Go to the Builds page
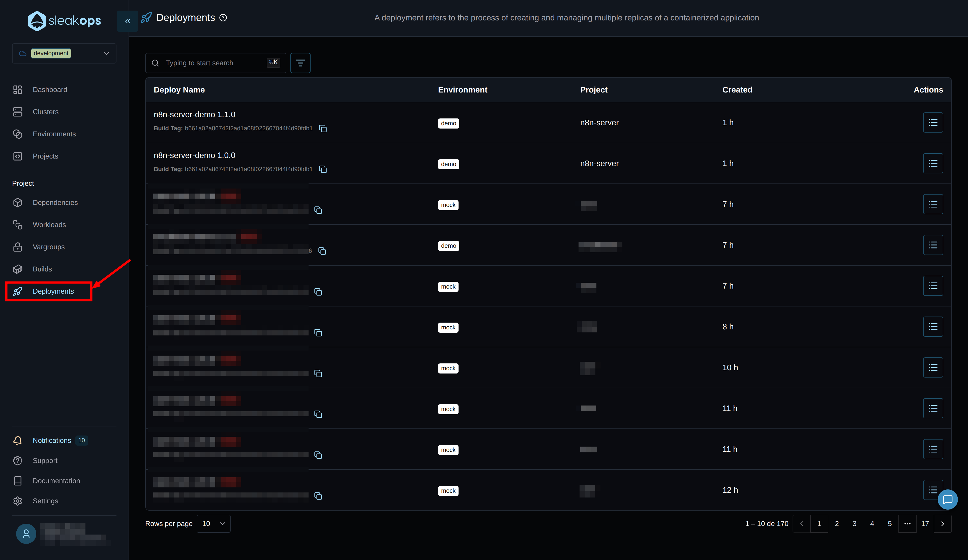 [42, 269]
